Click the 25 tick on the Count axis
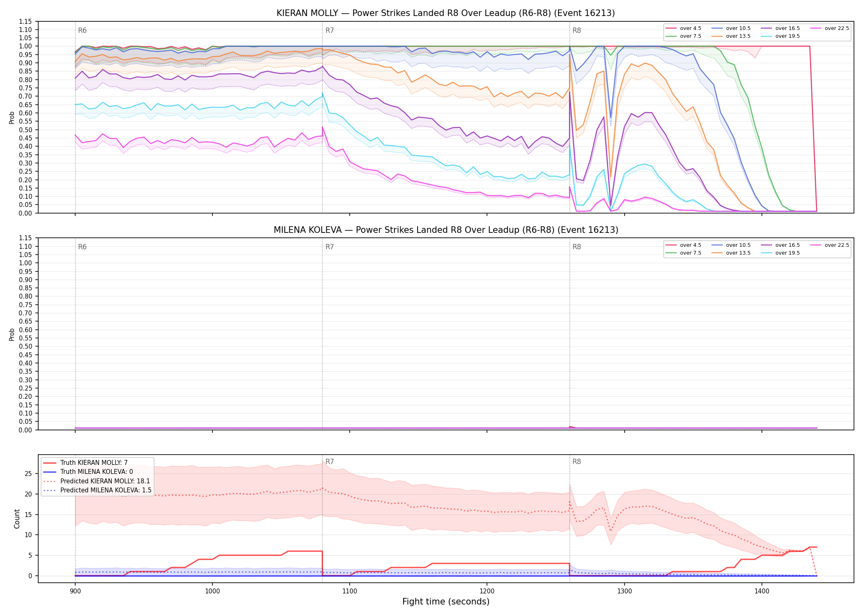 [x=28, y=473]
